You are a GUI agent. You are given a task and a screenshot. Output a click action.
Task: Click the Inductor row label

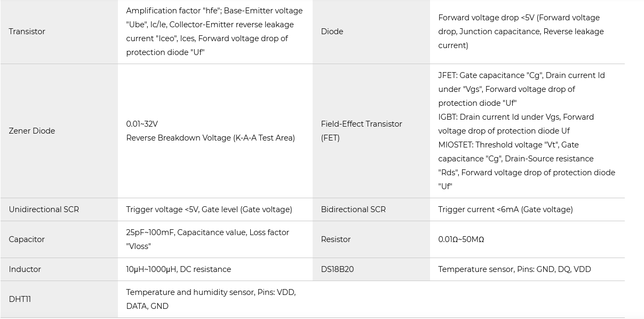25,269
